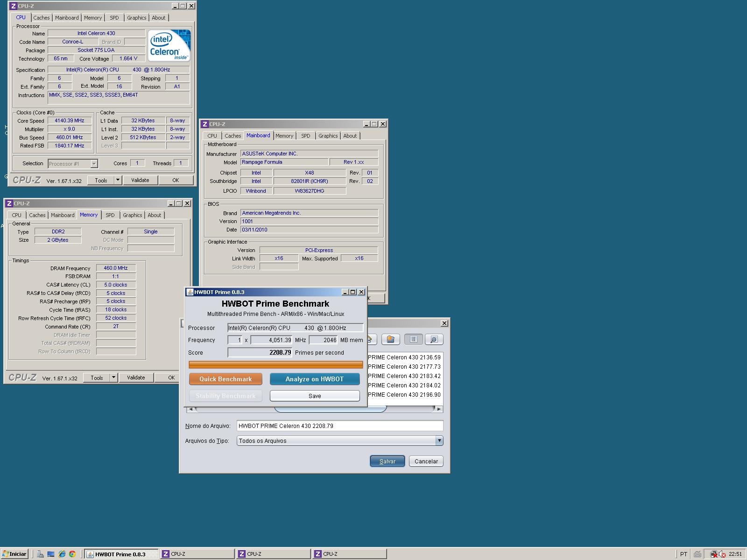This screenshot has width=747, height=560.
Task: Activate the second CPU-Z taskbar button
Action: pyautogui.click(x=273, y=554)
